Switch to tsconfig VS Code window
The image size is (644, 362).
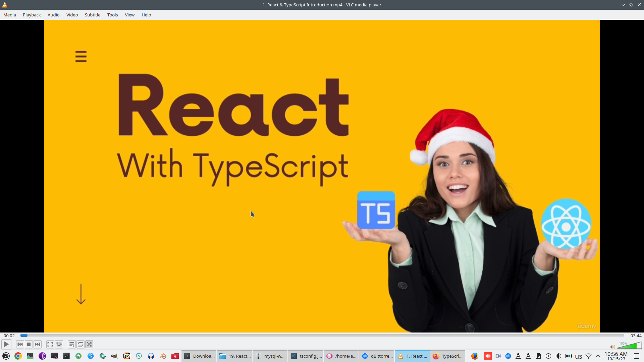click(x=306, y=356)
